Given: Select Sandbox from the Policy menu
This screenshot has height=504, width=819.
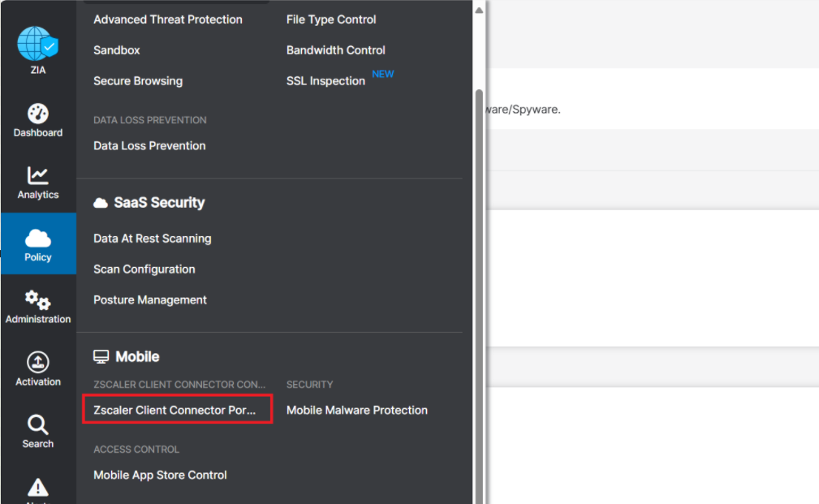Looking at the screenshot, I should coord(116,50).
